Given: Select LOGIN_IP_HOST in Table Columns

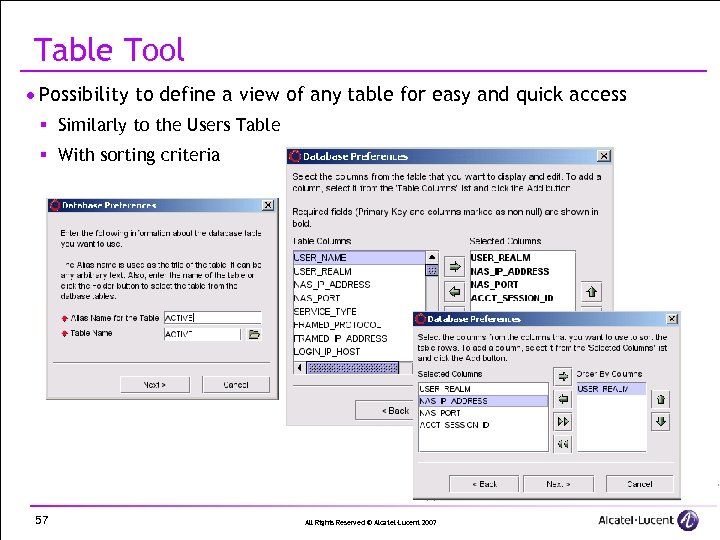Looking at the screenshot, I should pyautogui.click(x=354, y=352).
